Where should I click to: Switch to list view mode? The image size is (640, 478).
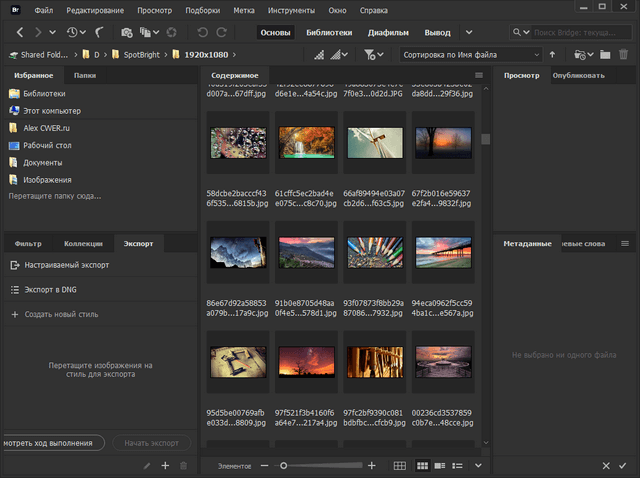tap(458, 466)
